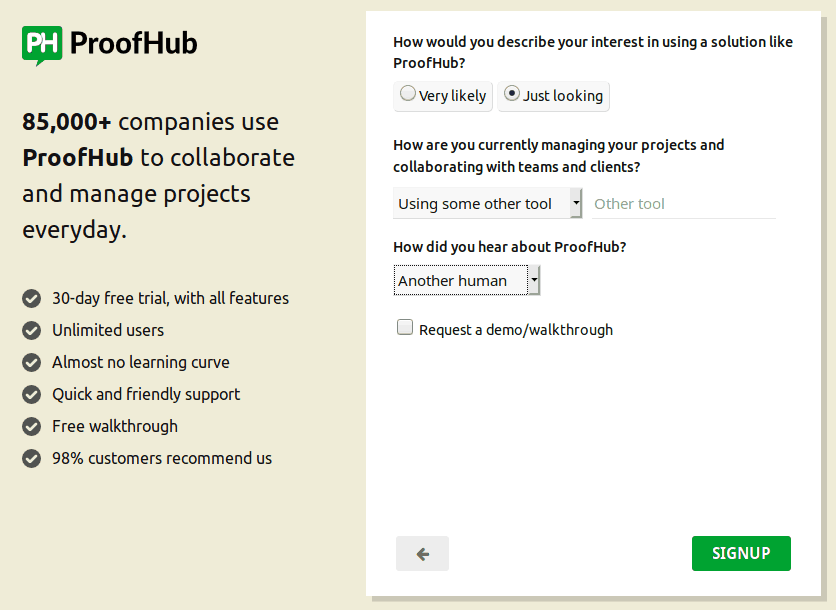This screenshot has width=836, height=610.
Task: Click the Almost no learning curve text
Action: pyautogui.click(x=141, y=362)
